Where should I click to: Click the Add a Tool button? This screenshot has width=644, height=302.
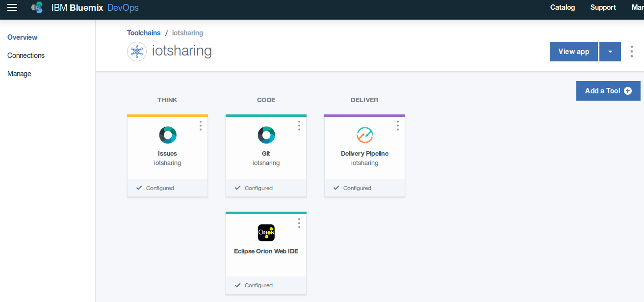coord(608,91)
